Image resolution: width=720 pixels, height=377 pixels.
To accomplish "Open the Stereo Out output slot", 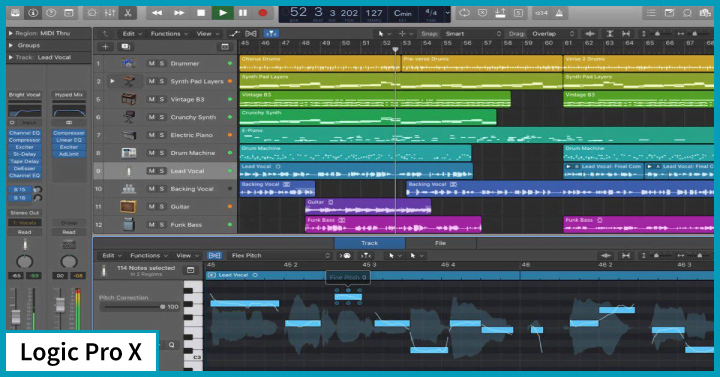I will 25,213.
